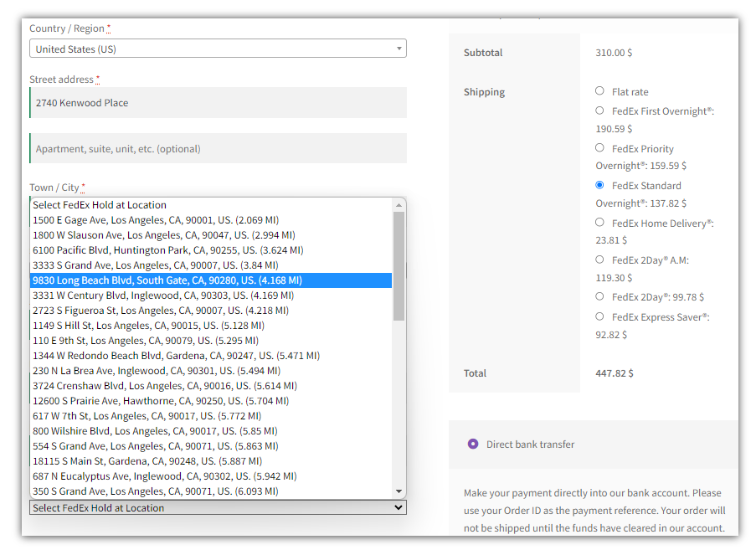Choose 687 N Eucalyptus Ave, Inglewood
This screenshot has width=756, height=550.
point(211,475)
